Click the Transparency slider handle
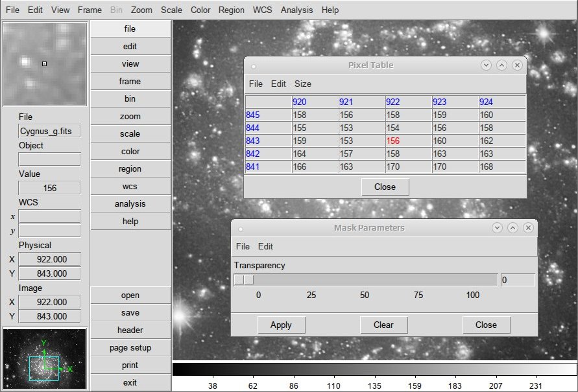Screen dimensions: 578x392 (244, 280)
